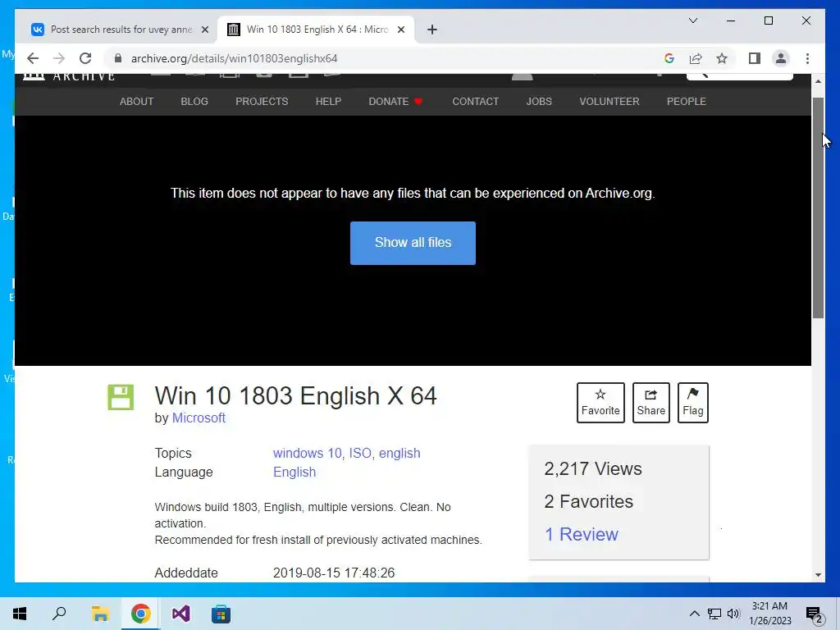The width and height of the screenshot is (840, 630).
Task: Favorite this archive item
Action: [x=600, y=402]
